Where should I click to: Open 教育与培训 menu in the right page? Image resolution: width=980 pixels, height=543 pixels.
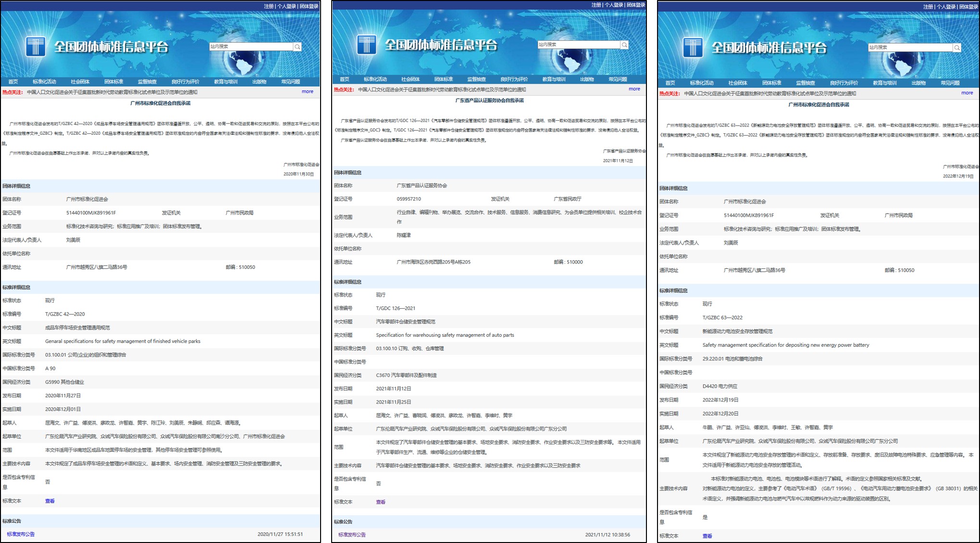coord(884,83)
